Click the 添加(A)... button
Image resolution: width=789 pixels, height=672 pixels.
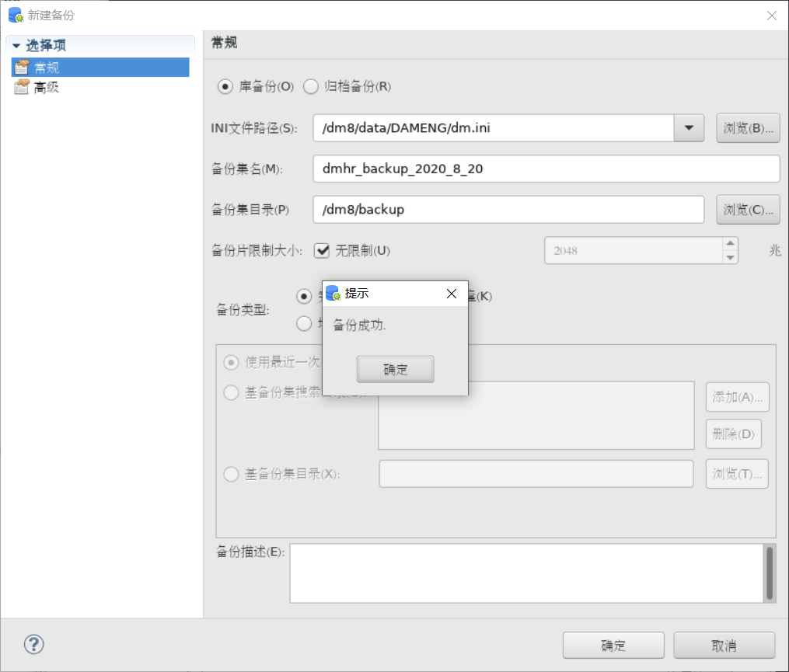click(737, 397)
